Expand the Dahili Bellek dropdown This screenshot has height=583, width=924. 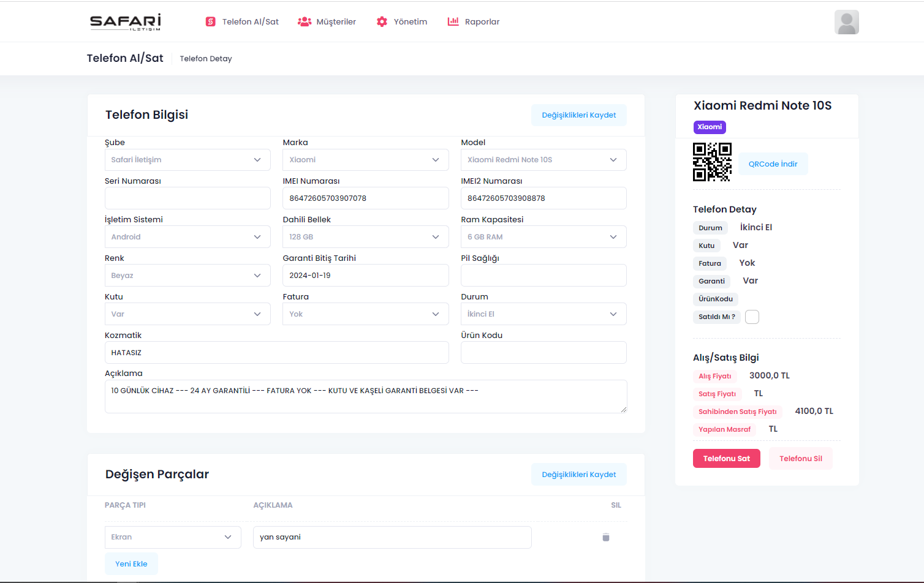click(366, 237)
